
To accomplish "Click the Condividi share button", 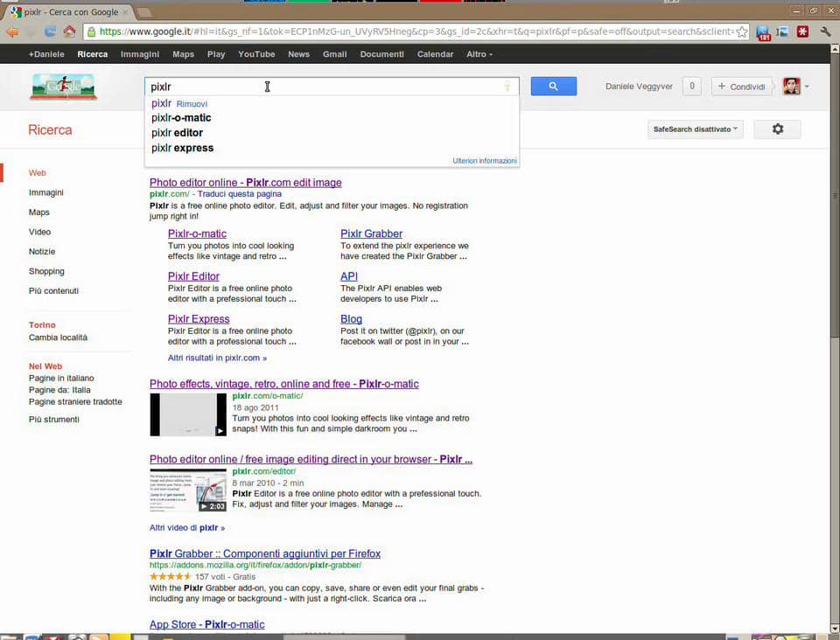I will coord(741,87).
